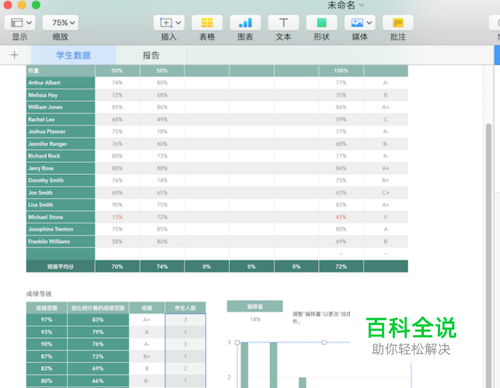The image size is (500, 388).
Task: Click the 72% class average cell
Action: tap(341, 266)
